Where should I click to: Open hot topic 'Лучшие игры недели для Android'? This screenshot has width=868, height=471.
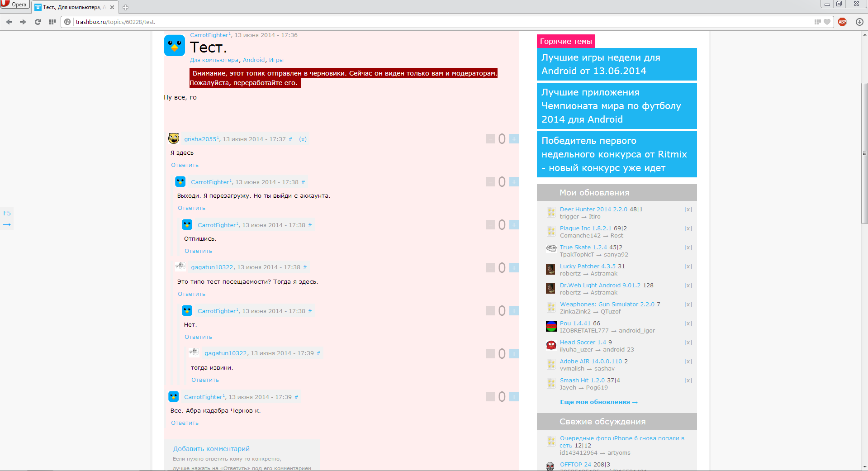click(x=617, y=64)
